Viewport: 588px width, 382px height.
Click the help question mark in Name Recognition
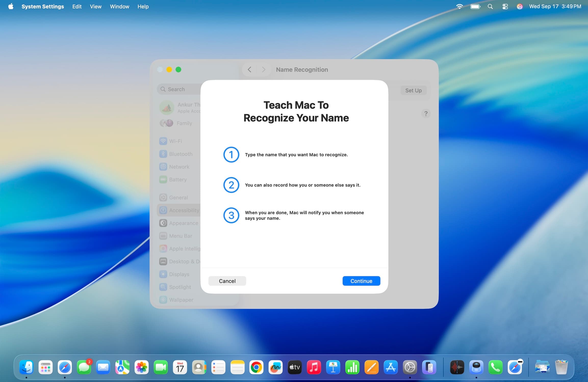[x=425, y=114]
